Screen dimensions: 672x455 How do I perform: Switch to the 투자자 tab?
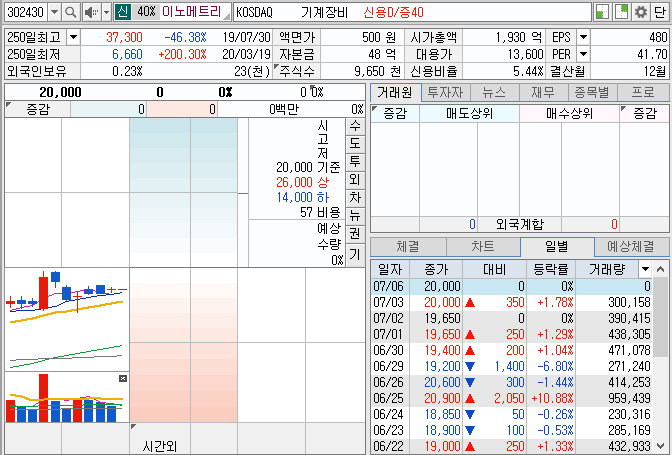pyautogui.click(x=446, y=93)
